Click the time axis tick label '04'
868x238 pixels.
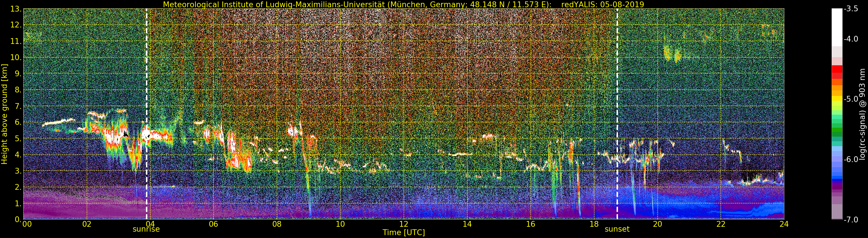150,224
